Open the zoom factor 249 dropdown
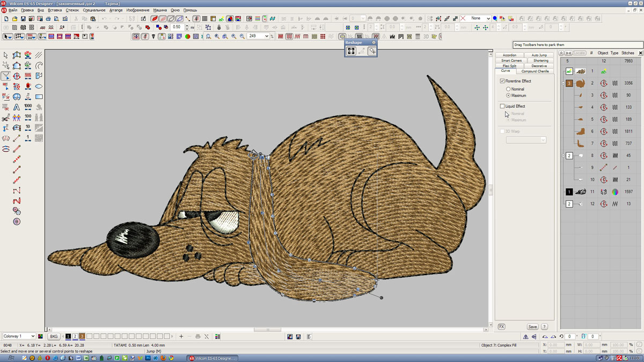 click(266, 36)
